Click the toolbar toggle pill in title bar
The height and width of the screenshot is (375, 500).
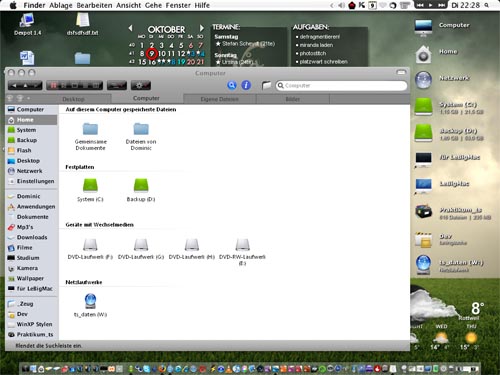(x=401, y=72)
